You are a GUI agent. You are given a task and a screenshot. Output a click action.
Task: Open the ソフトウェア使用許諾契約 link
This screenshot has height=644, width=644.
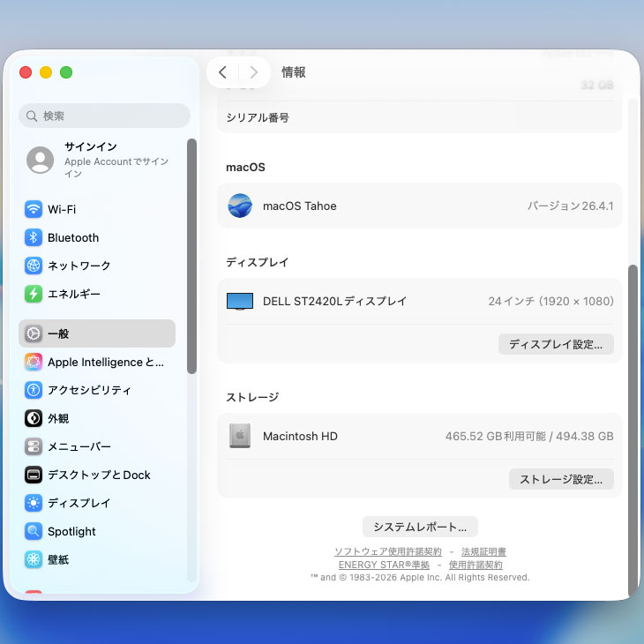pos(387,551)
